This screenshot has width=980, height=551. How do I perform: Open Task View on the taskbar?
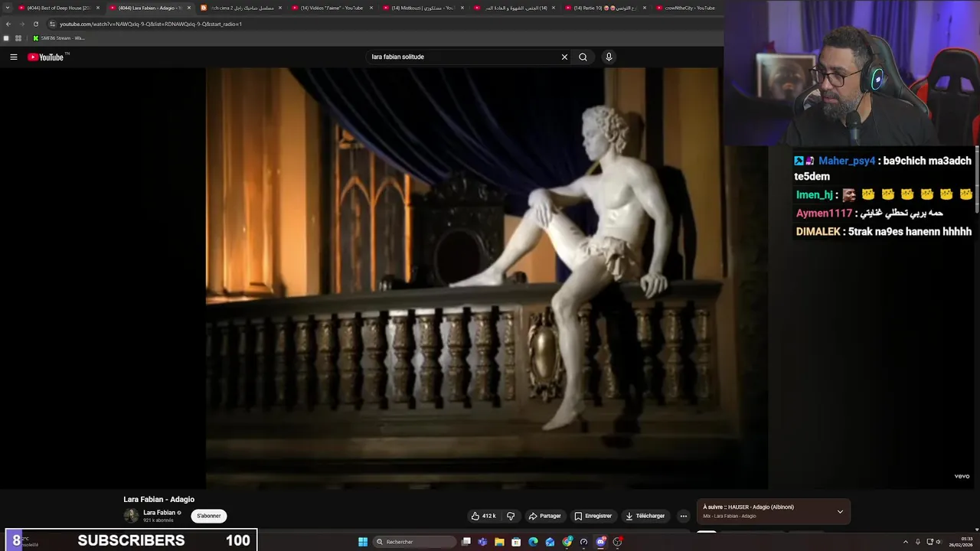pyautogui.click(x=465, y=542)
